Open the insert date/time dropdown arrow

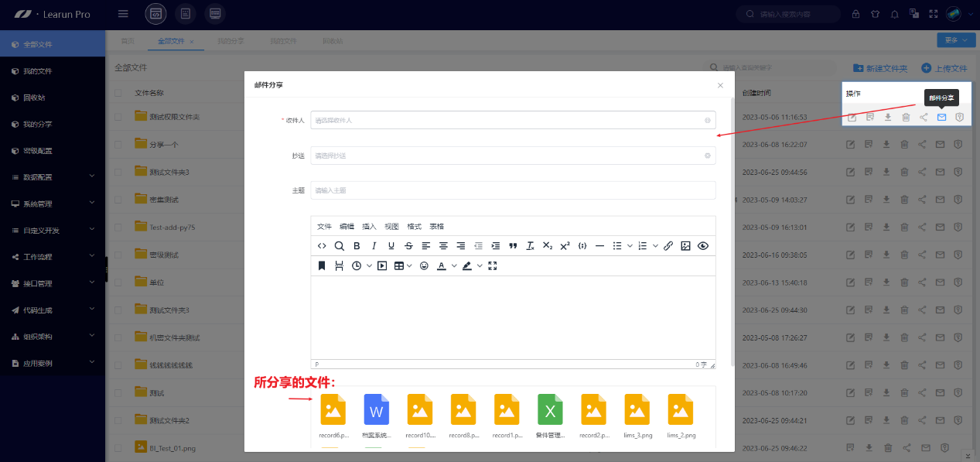point(369,265)
